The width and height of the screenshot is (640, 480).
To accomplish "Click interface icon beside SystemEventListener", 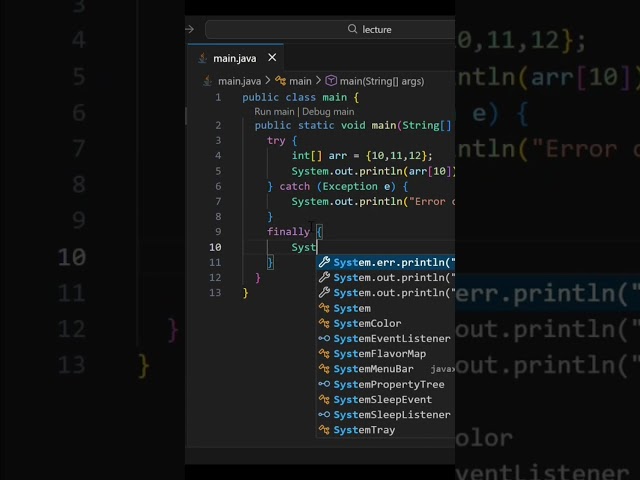I will [324, 338].
